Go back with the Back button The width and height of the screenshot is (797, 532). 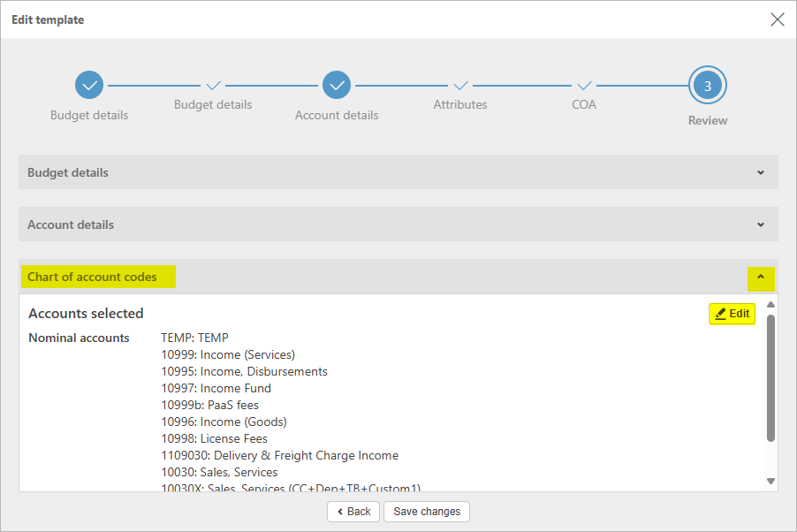coord(353,512)
